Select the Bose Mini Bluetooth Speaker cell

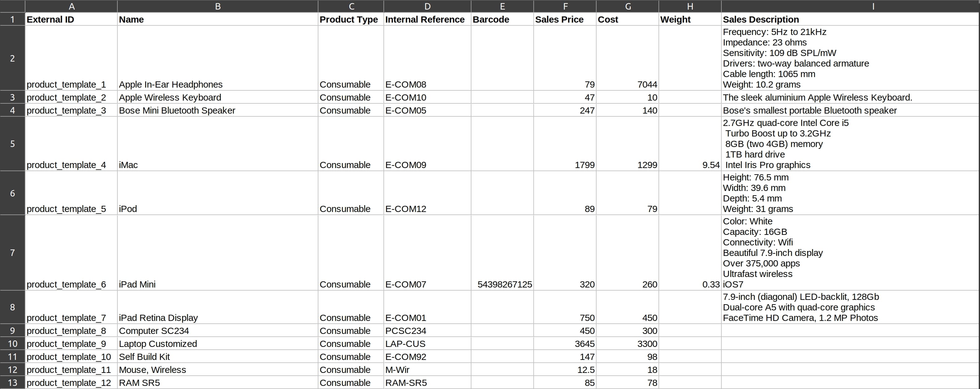(218, 110)
